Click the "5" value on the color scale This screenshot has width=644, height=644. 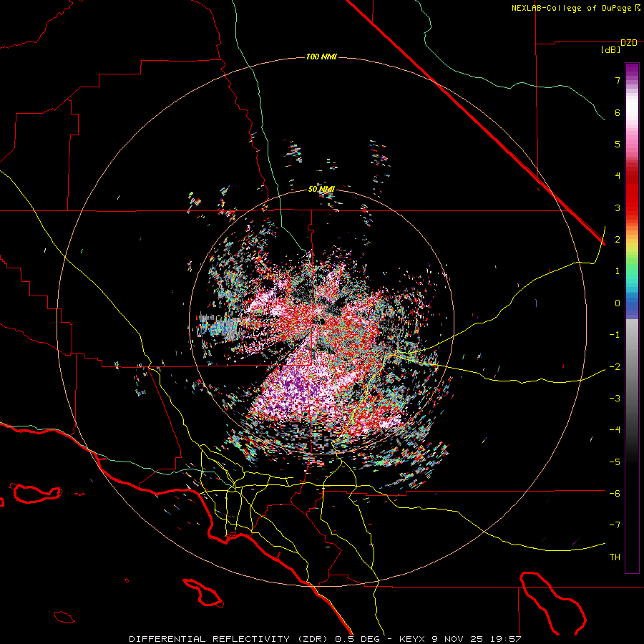click(618, 144)
